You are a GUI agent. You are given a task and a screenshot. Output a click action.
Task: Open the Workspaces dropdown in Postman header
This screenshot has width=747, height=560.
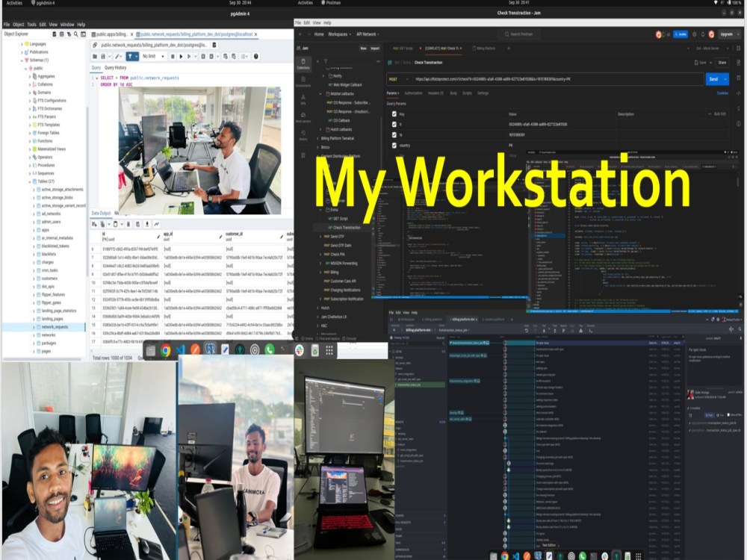coord(339,34)
